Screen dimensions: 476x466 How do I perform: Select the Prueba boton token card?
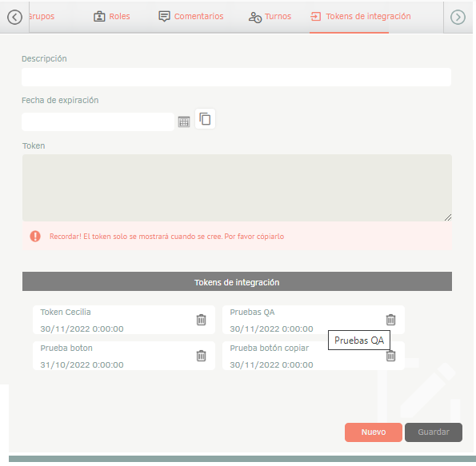tap(124, 356)
